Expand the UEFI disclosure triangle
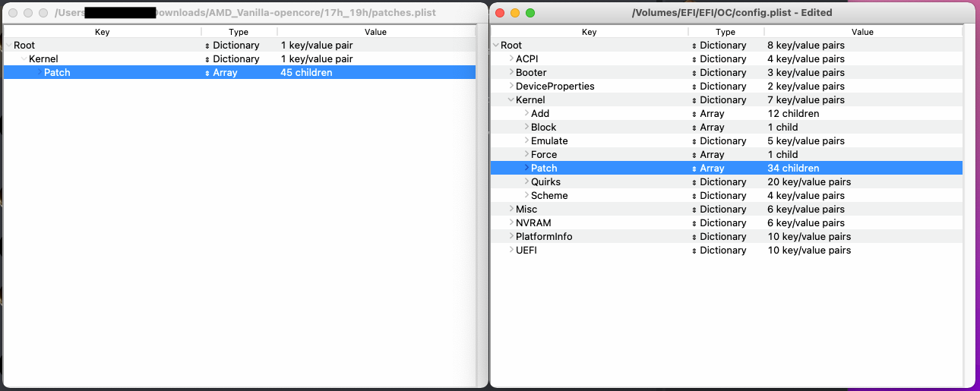The width and height of the screenshot is (980, 391). 511,251
